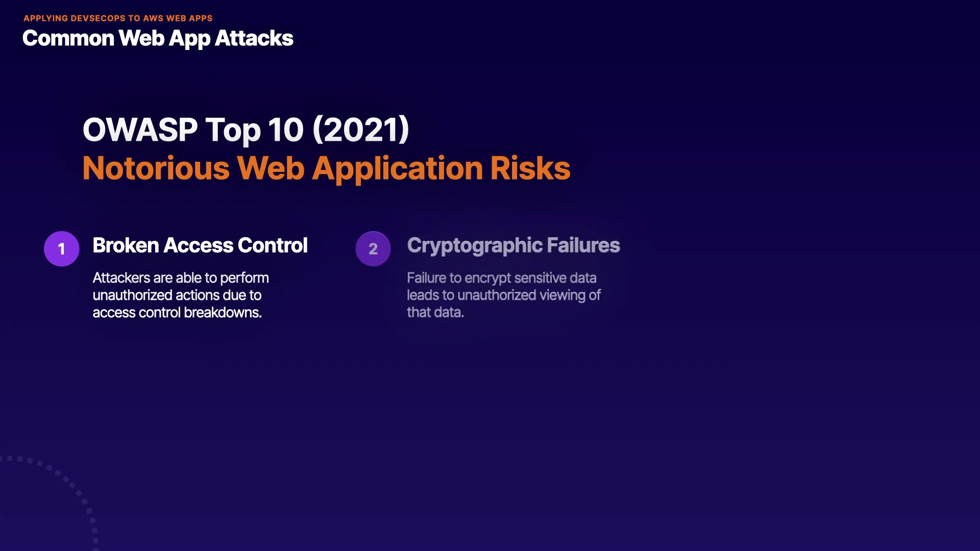Click the orange "Notorious Web Application" text
The image size is (980, 551).
pyautogui.click(x=282, y=168)
